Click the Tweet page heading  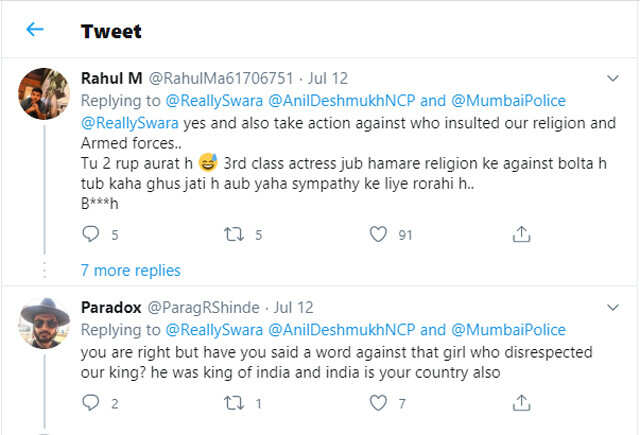click(x=111, y=30)
